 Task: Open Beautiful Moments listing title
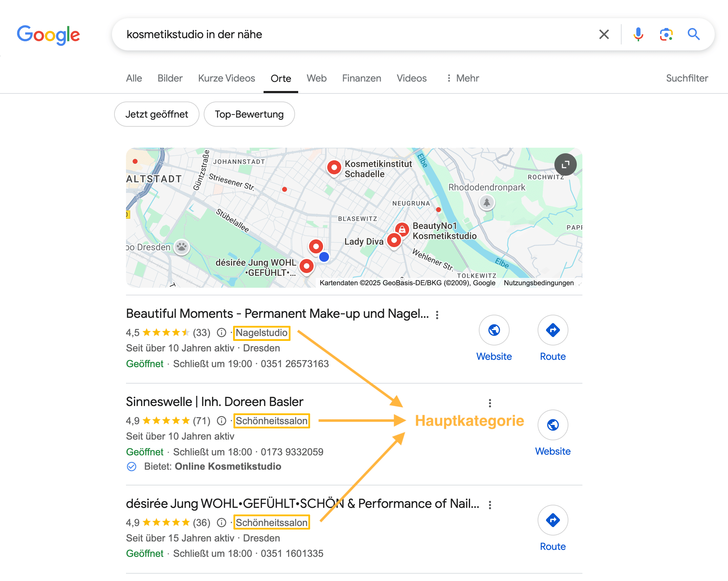pyautogui.click(x=277, y=314)
